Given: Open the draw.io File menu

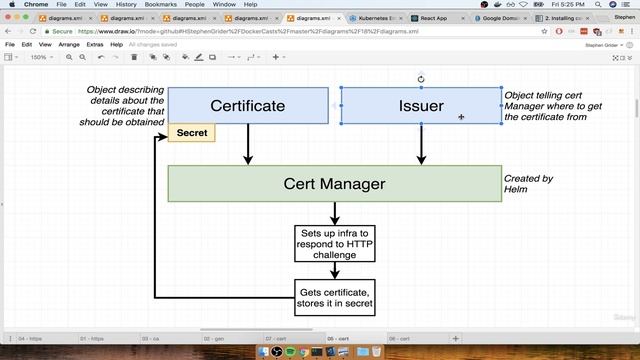Looking at the screenshot, I should [x=10, y=44].
